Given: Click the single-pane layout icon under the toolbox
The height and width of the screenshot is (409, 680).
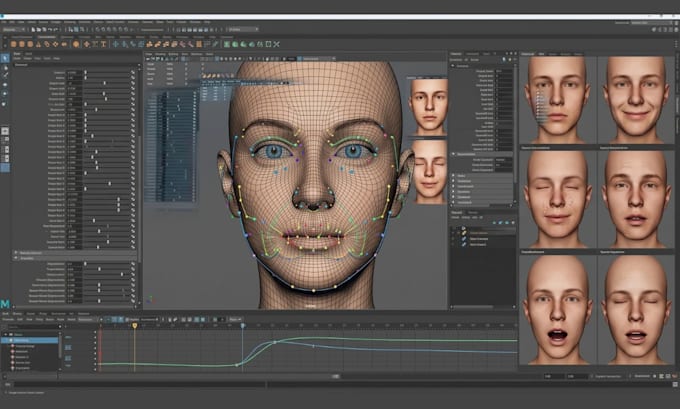Looking at the screenshot, I should tap(5, 131).
